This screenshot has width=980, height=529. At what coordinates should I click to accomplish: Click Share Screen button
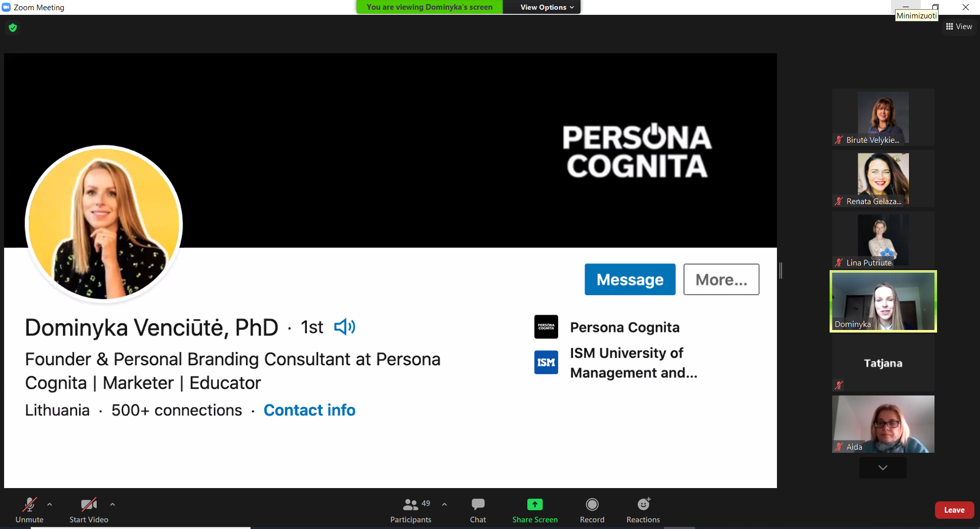[x=535, y=510]
